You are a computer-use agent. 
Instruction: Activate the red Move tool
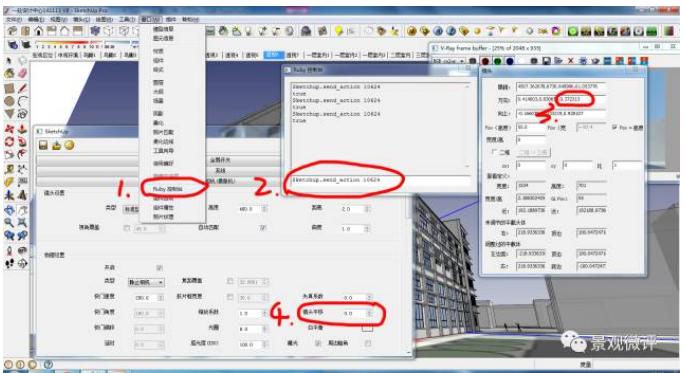click(9, 129)
